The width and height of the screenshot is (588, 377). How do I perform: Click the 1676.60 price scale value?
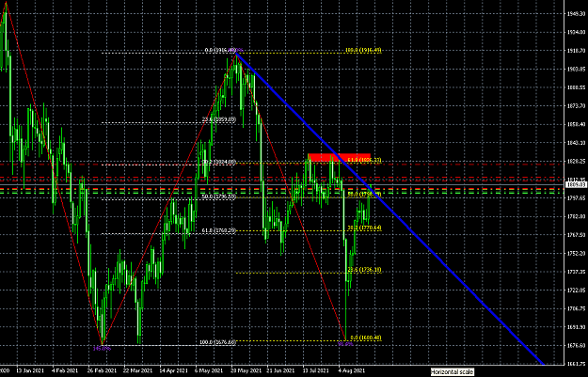[576, 346]
